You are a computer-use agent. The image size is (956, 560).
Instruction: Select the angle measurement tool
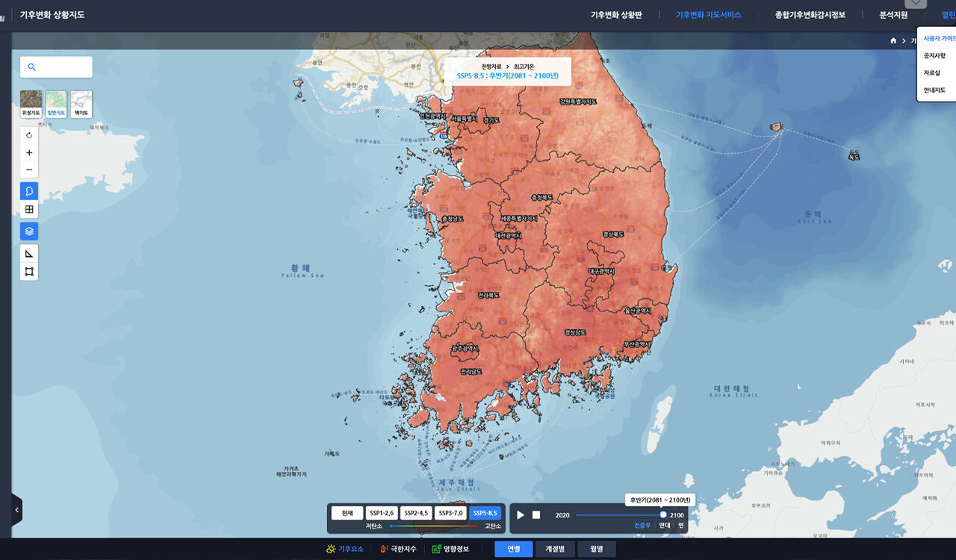pyautogui.click(x=29, y=254)
